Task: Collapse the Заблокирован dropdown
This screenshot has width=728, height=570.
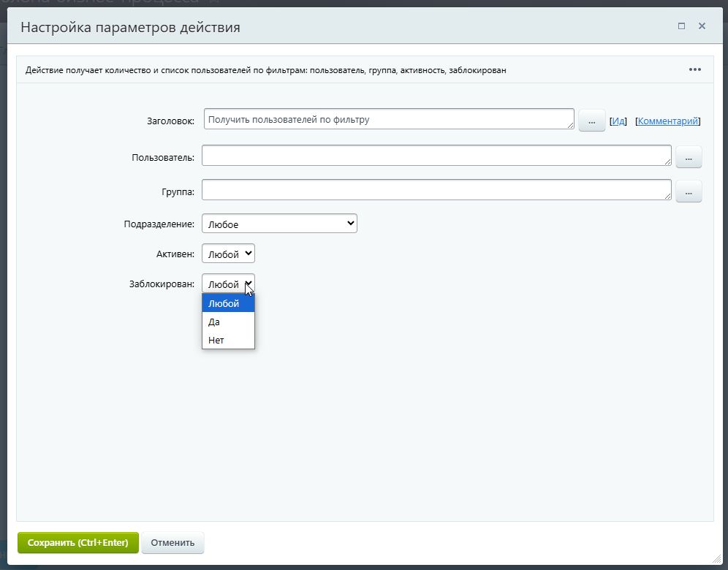Action: (x=228, y=284)
